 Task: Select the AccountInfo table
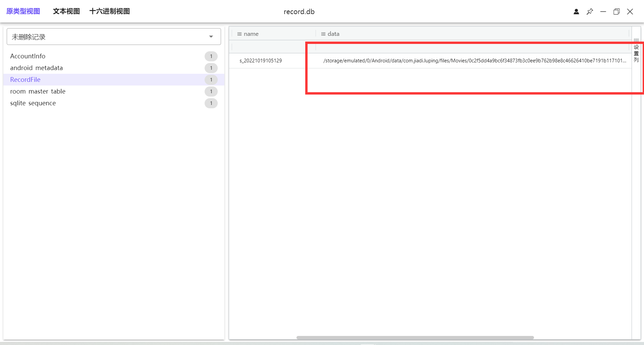tap(114, 56)
